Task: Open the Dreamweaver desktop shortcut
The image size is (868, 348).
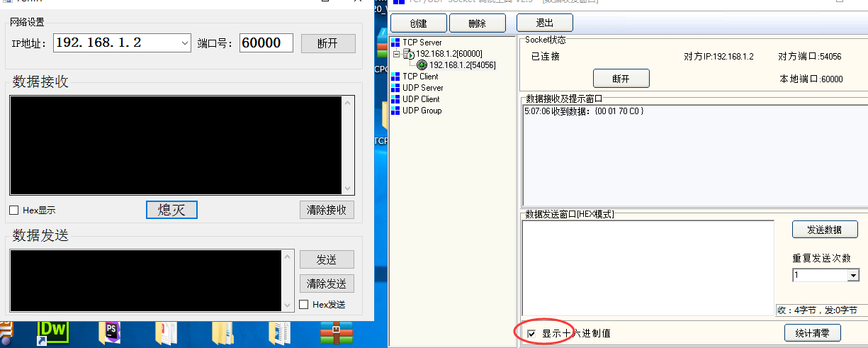Action: point(52,332)
